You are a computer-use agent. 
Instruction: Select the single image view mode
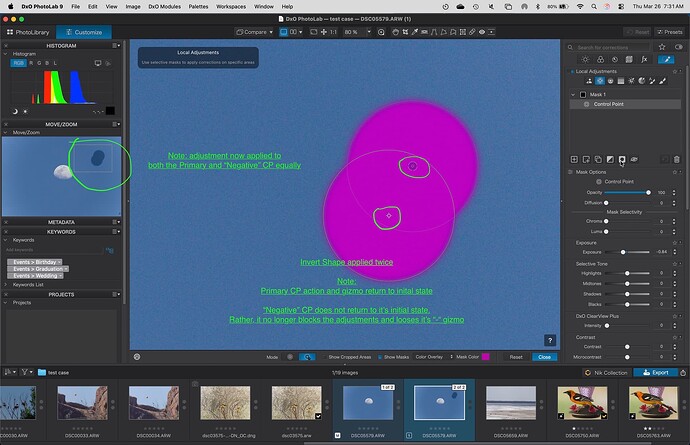(x=283, y=32)
